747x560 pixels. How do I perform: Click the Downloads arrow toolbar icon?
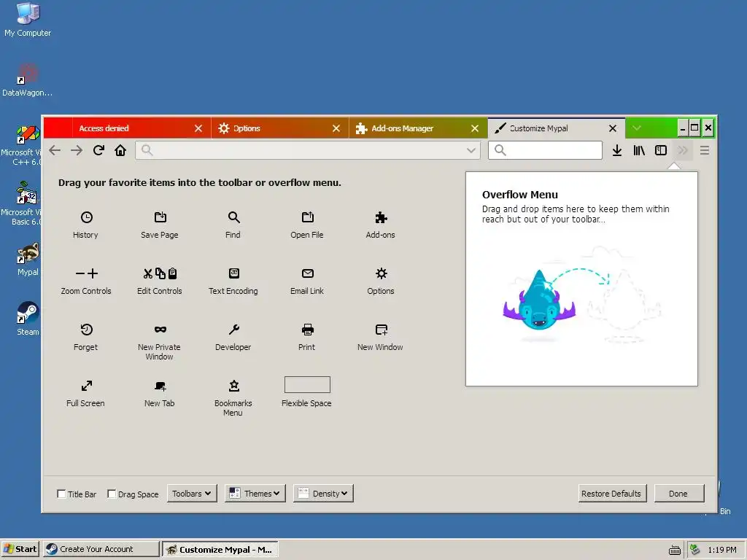pos(617,150)
